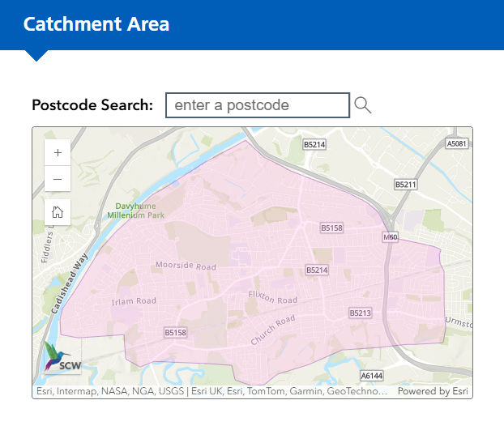Focus the postcode search field

pyautogui.click(x=258, y=105)
